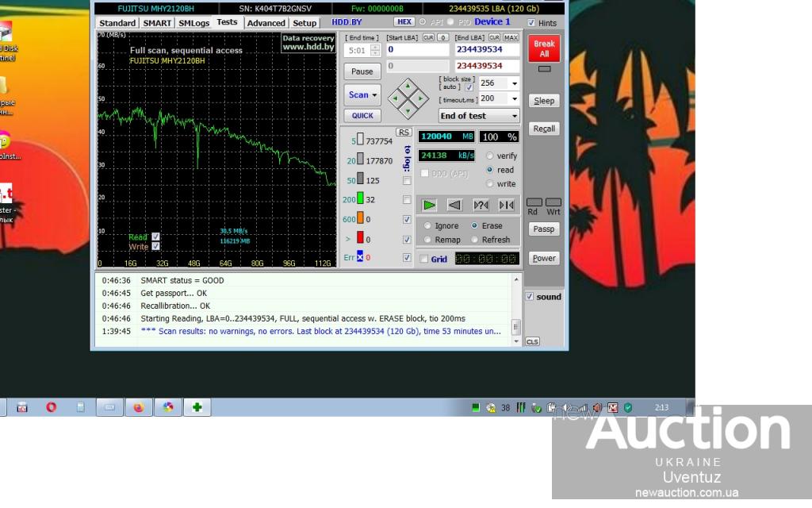Click the up arrow on the diamond pad
The width and height of the screenshot is (812, 508).
(x=408, y=86)
